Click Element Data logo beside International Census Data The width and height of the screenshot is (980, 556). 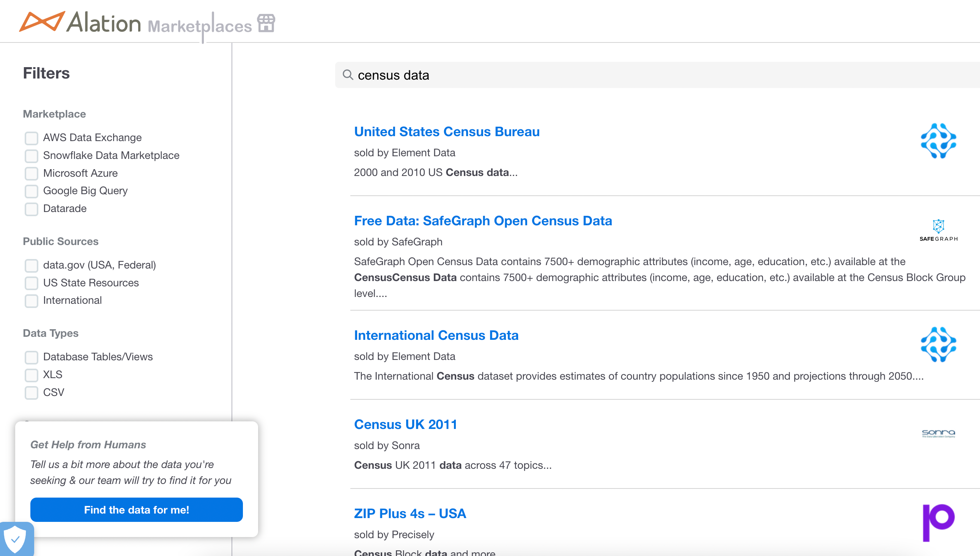click(938, 344)
